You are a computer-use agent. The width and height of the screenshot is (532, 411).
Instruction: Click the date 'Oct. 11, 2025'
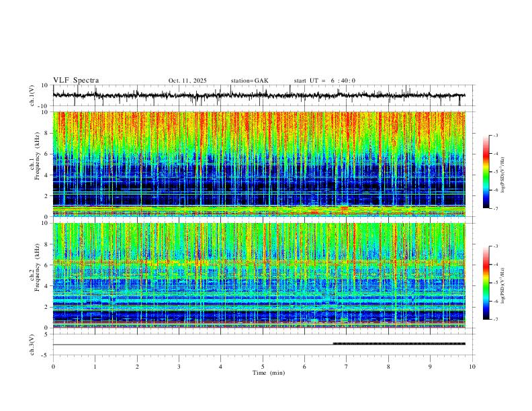187,81
